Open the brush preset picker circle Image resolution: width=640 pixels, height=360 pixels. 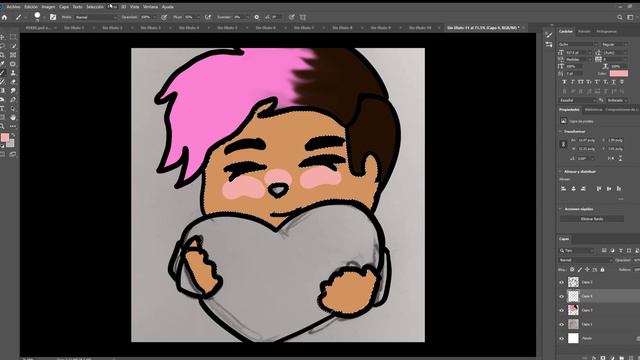pos(37,16)
